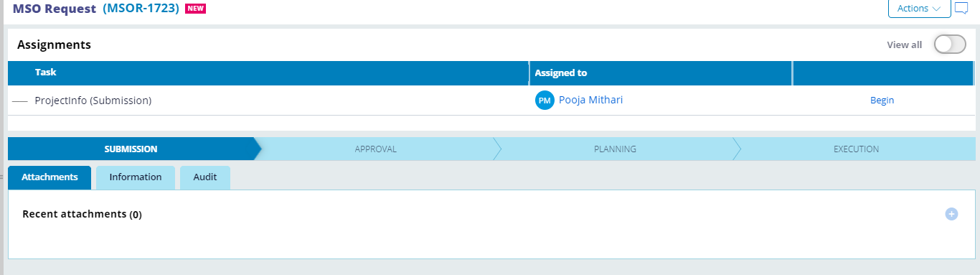Image resolution: width=980 pixels, height=275 pixels.
Task: Switch to the Audit tab
Action: point(205,177)
